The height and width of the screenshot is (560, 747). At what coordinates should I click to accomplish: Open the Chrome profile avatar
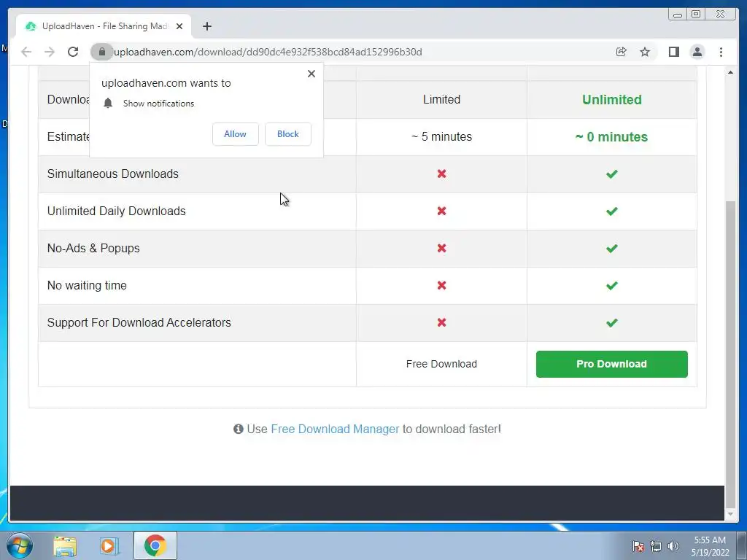coord(697,52)
